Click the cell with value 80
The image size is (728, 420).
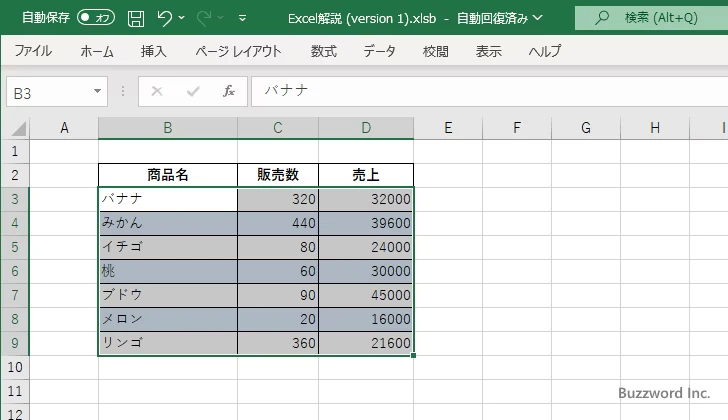pyautogui.click(x=278, y=247)
